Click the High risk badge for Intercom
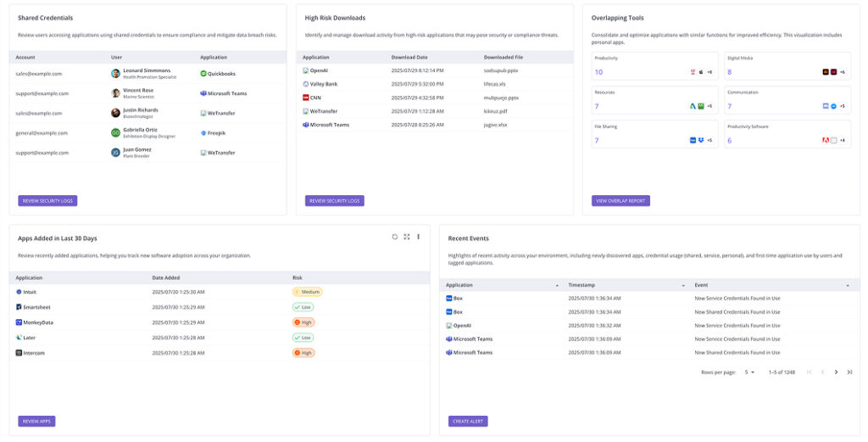 click(x=303, y=353)
